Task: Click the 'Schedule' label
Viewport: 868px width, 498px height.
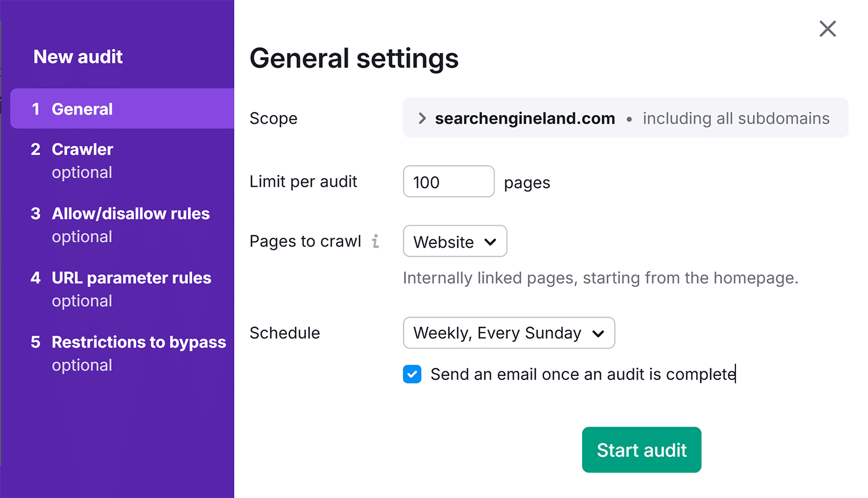Action: 285,333
